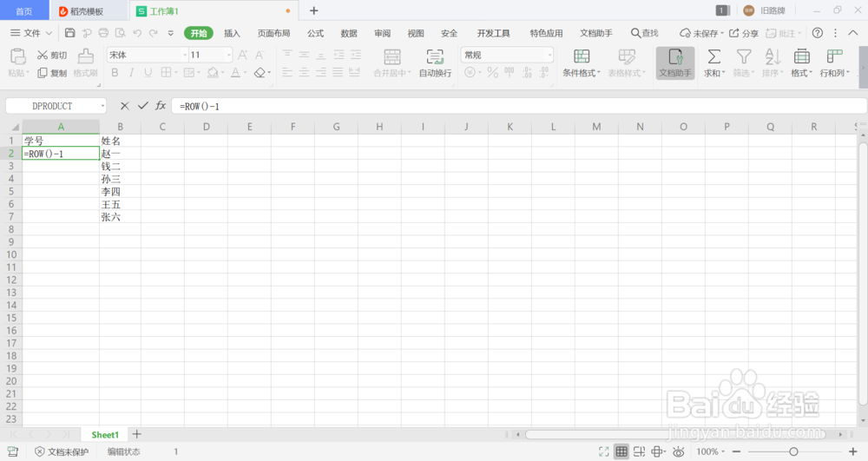
Task: Switch to the Review (审阅) tab
Action: pyautogui.click(x=382, y=33)
